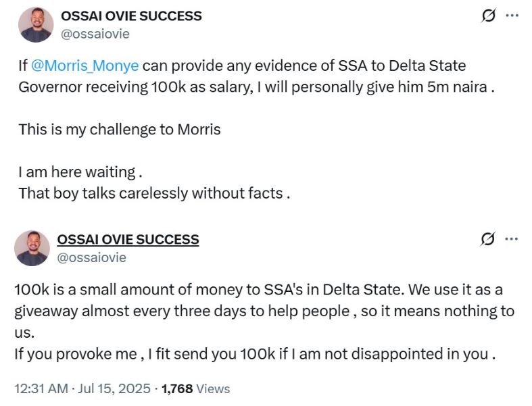Click the Grok icon on the first tweet
Image resolution: width=532 pixels, height=406 pixels.
(487, 16)
